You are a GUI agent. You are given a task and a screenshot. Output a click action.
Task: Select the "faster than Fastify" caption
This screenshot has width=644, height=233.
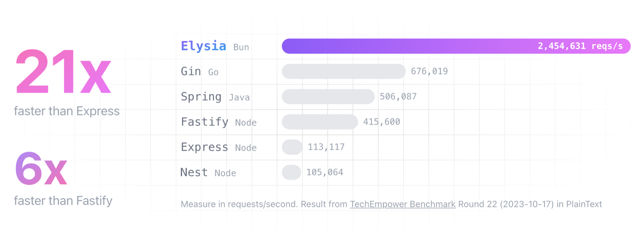[63, 200]
